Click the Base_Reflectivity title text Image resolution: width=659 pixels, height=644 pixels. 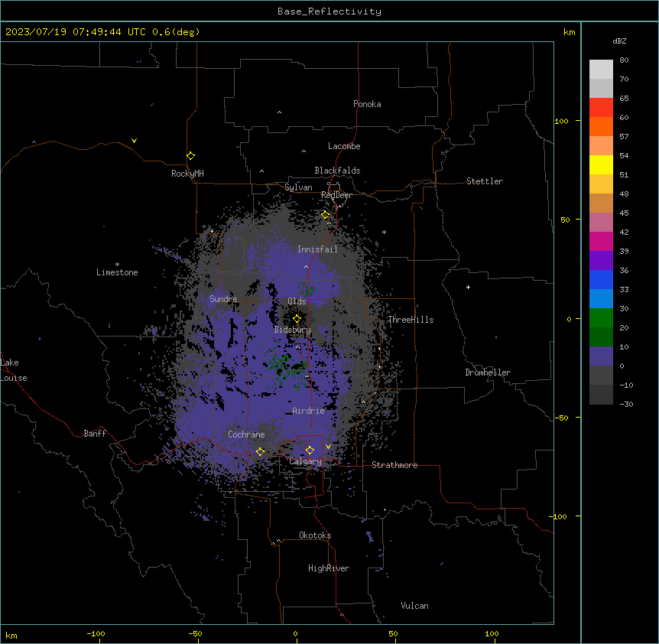(329, 11)
